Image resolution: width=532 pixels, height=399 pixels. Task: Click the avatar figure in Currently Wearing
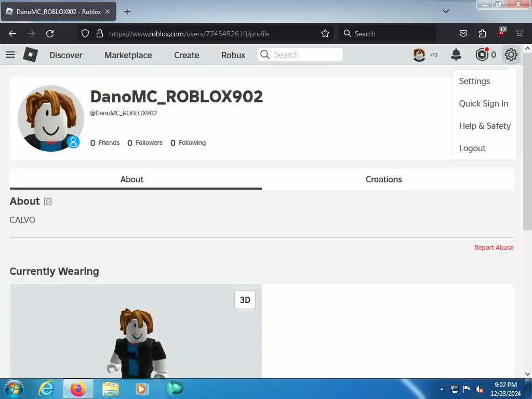[x=137, y=343]
